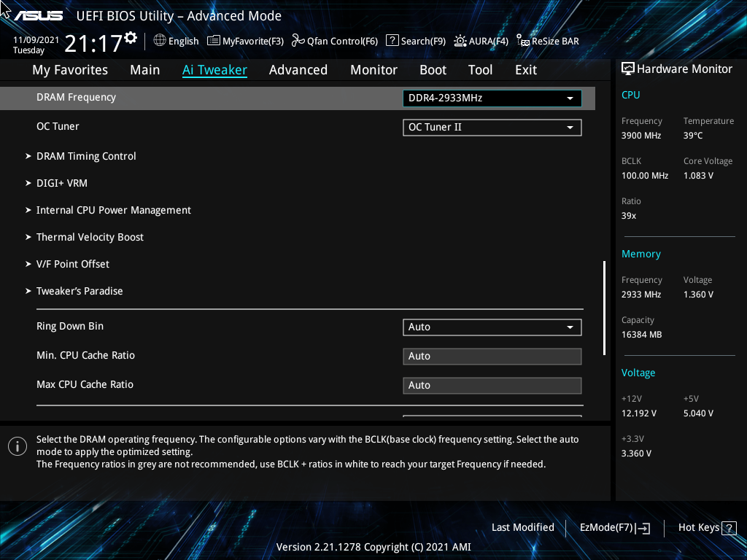Click the settings list scrollbar

pyautogui.click(x=604, y=308)
